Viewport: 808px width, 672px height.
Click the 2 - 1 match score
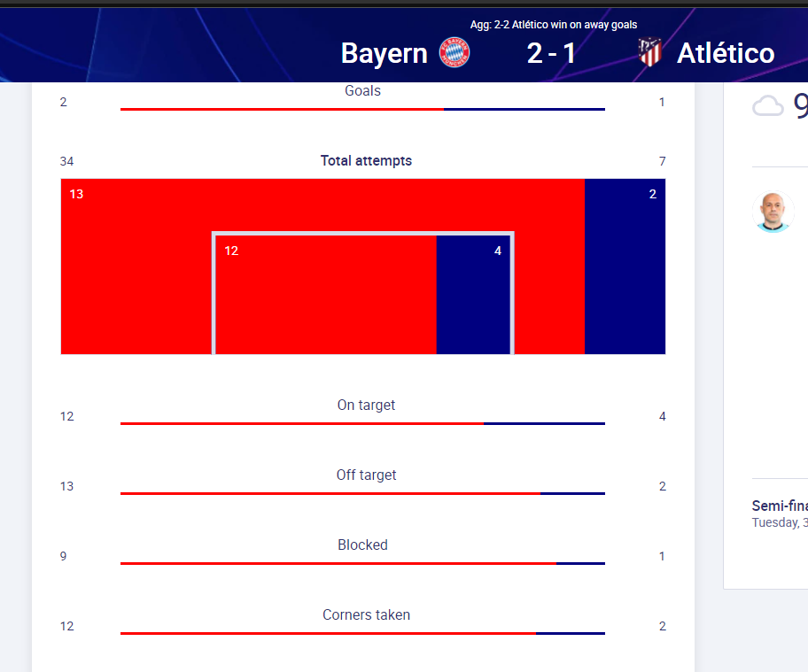(551, 53)
